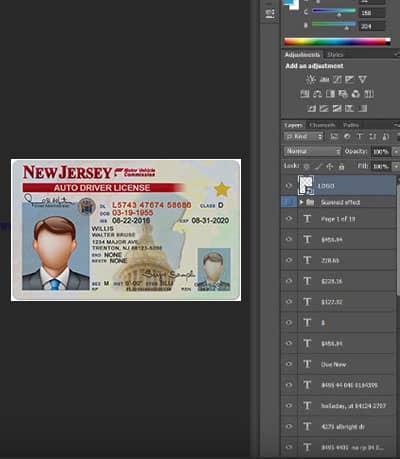Hide the Due Now text layer
The image size is (400, 459).
pos(289,364)
